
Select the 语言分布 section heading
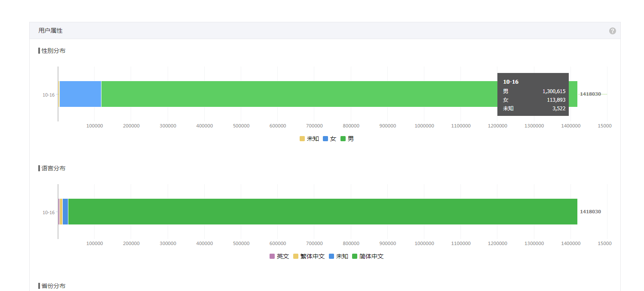[53, 168]
